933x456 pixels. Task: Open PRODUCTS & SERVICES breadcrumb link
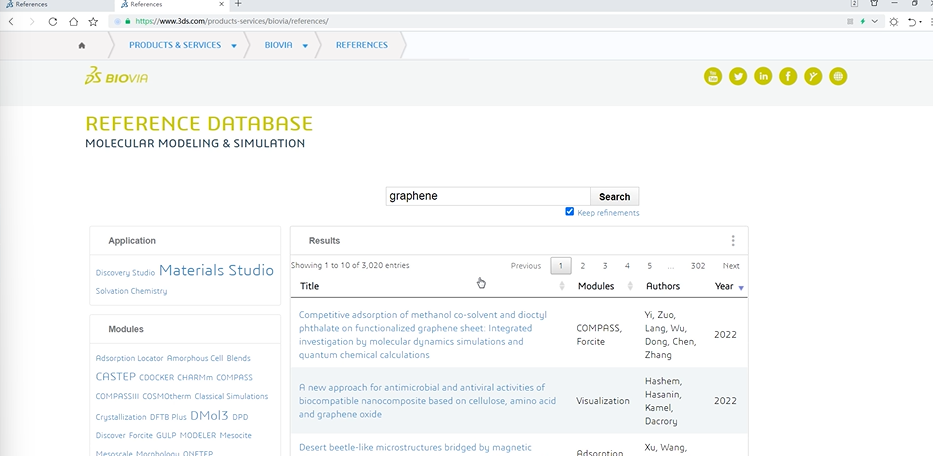[x=175, y=45]
